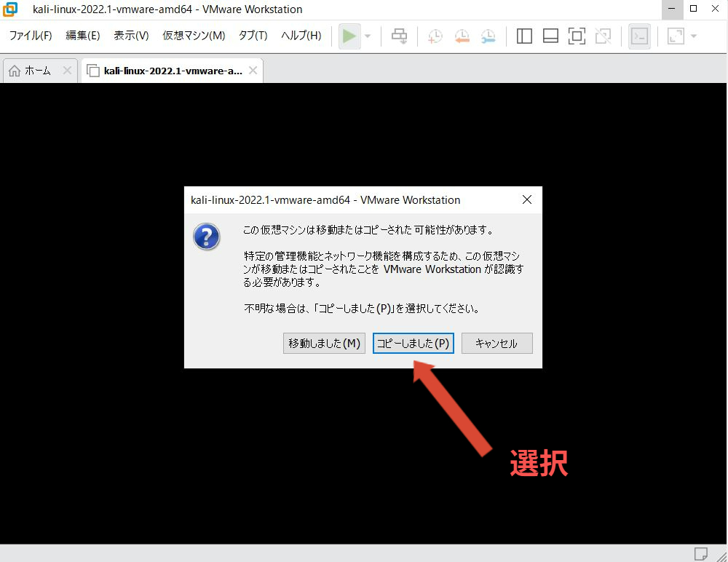Enter full screen mode icon
Screen dimensions: 728x562
coord(577,36)
